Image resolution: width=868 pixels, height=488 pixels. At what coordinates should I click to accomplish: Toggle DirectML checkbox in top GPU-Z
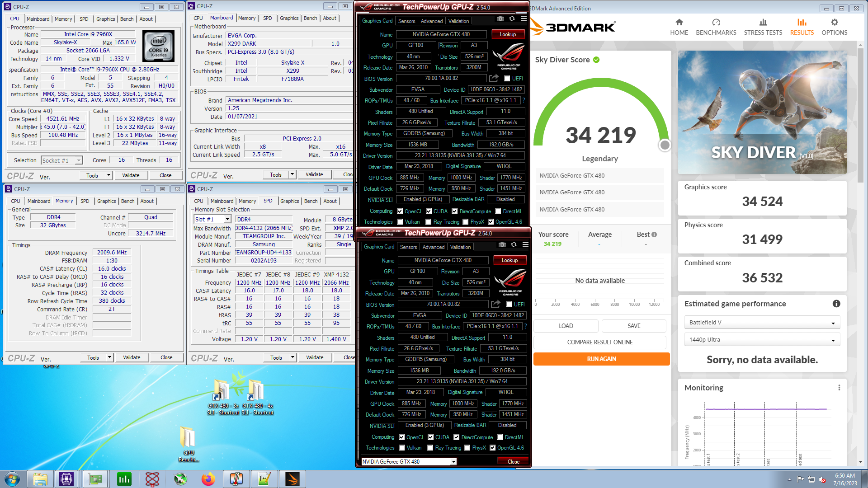click(x=498, y=211)
